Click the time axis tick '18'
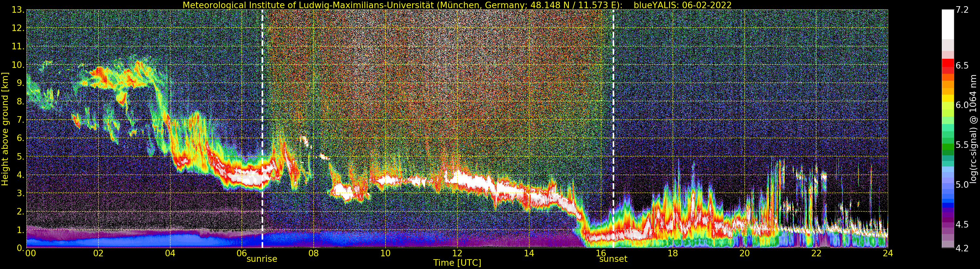This screenshot has width=980, height=269. 673,253
